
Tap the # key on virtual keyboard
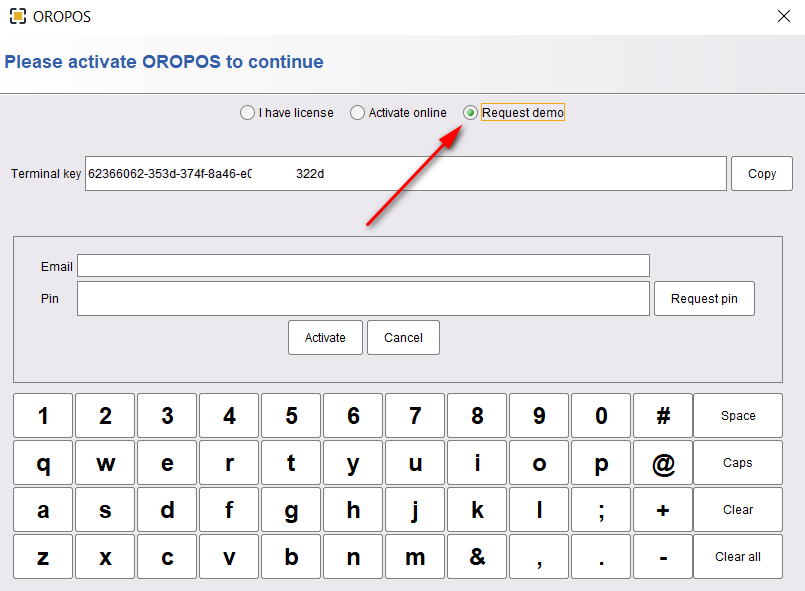[x=663, y=415]
